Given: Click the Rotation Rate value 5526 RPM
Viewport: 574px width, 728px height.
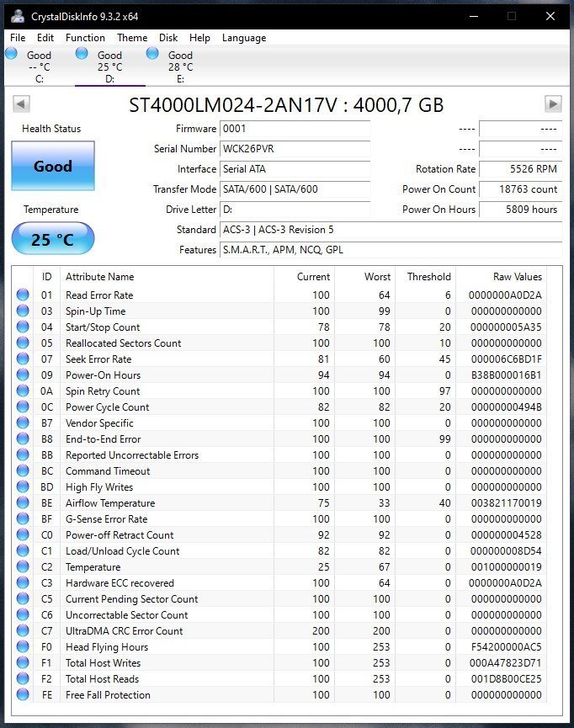Looking at the screenshot, I should [521, 169].
